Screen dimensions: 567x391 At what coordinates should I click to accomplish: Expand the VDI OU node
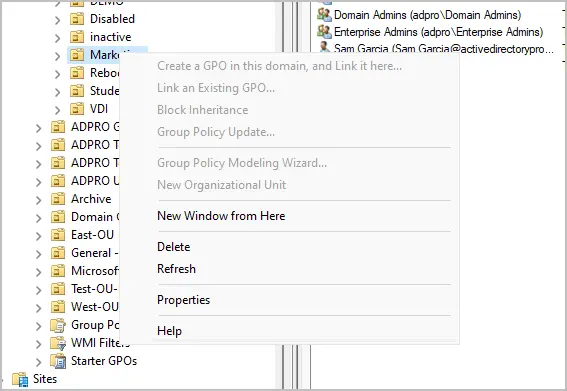click(x=57, y=110)
